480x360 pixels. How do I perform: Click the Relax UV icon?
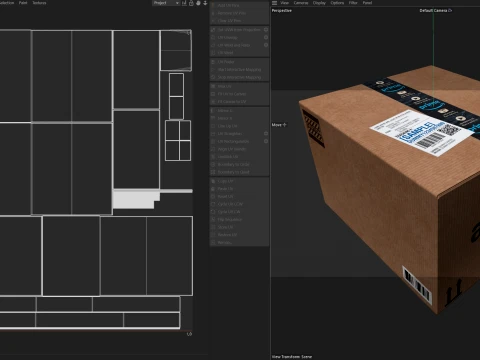[213, 86]
